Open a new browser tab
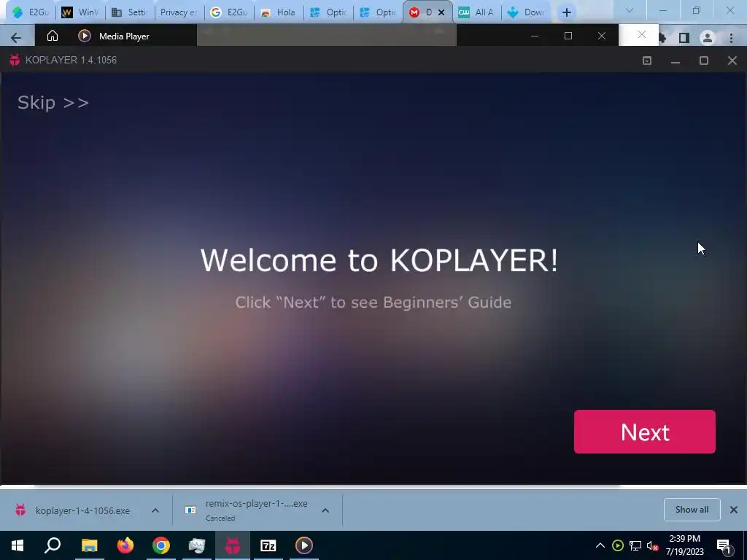Viewport: 747px width, 560px height. click(x=566, y=13)
